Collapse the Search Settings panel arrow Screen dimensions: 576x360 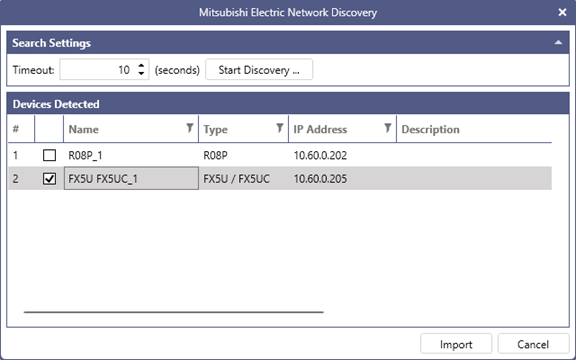coord(558,43)
